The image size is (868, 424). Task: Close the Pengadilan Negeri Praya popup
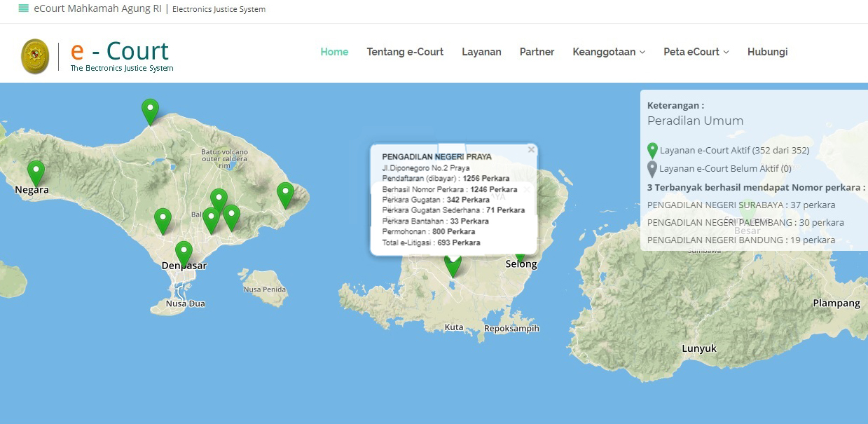[531, 149]
